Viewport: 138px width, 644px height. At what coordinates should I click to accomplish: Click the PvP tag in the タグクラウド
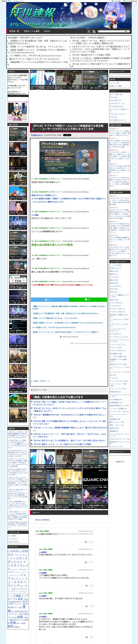16,551
